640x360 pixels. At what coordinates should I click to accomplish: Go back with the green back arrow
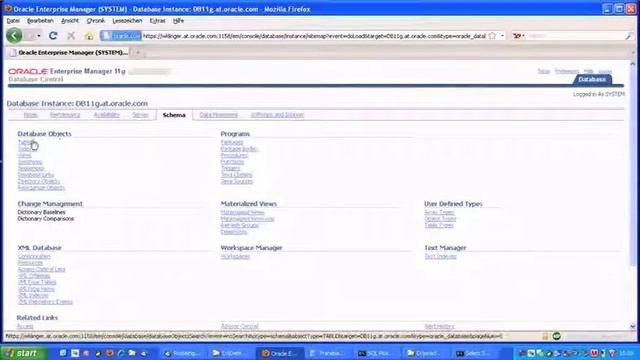click(x=14, y=36)
